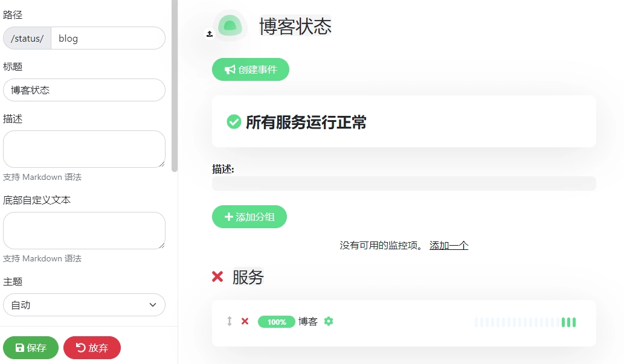
Task: Click the green checkmark status icon
Action: (x=234, y=121)
